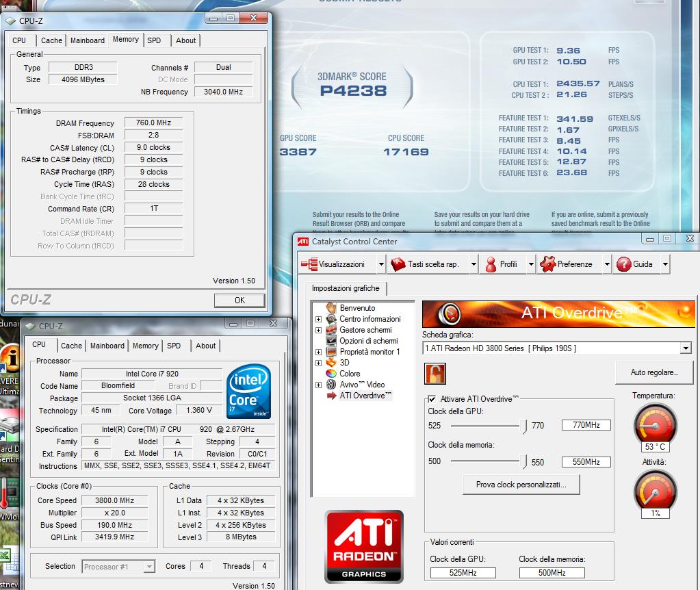
Task: Open About tab in lower CPU-Z
Action: pos(205,346)
